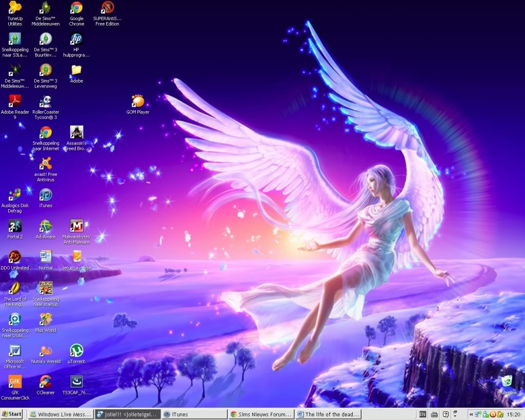The image size is (525, 420).
Task: Launch CCleaner desktop icon
Action: [x=46, y=385]
